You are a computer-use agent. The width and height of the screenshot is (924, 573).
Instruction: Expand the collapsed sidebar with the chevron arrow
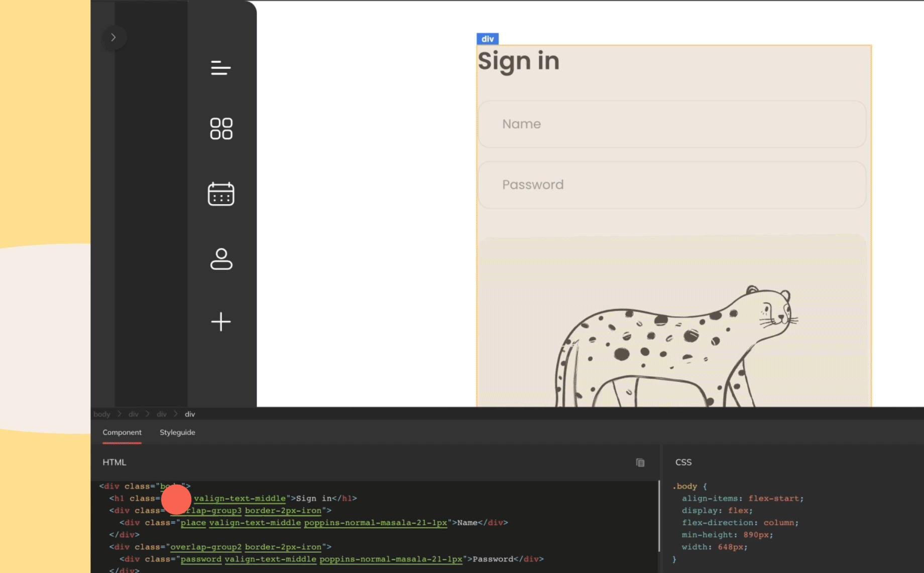tap(113, 38)
